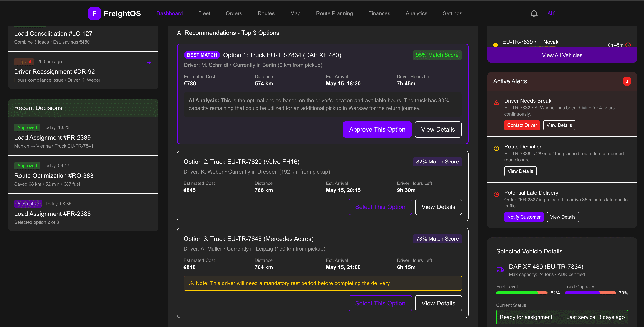
Task: Open Route Planning
Action: pos(334,13)
